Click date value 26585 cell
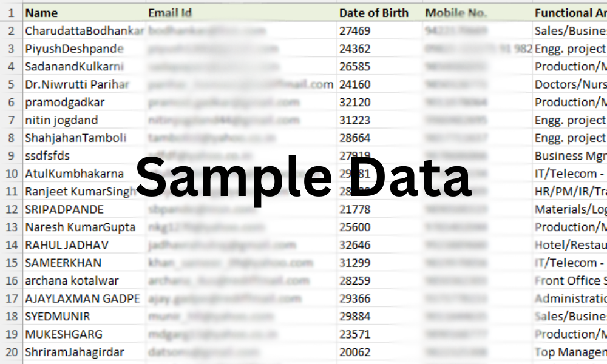607x364 pixels. coord(380,66)
